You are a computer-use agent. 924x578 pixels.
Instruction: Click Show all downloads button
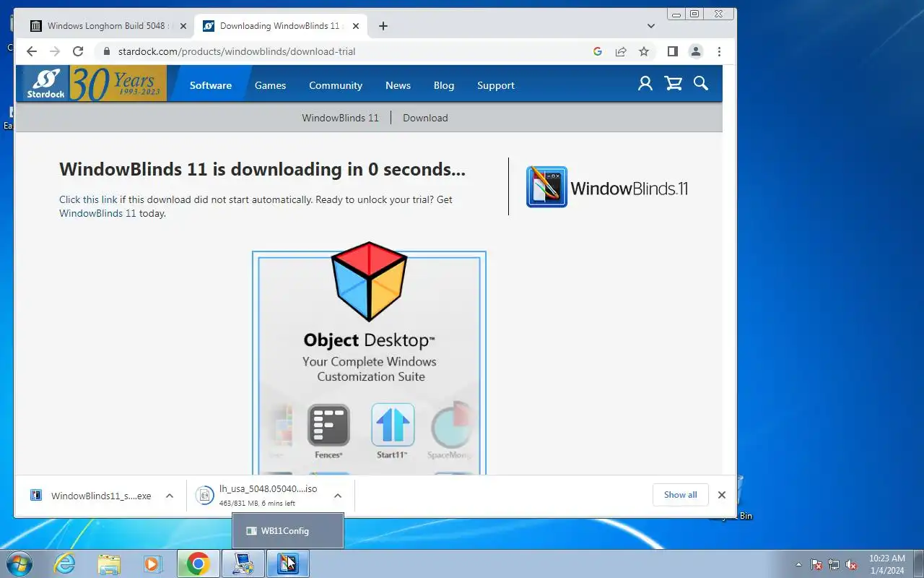pos(681,495)
